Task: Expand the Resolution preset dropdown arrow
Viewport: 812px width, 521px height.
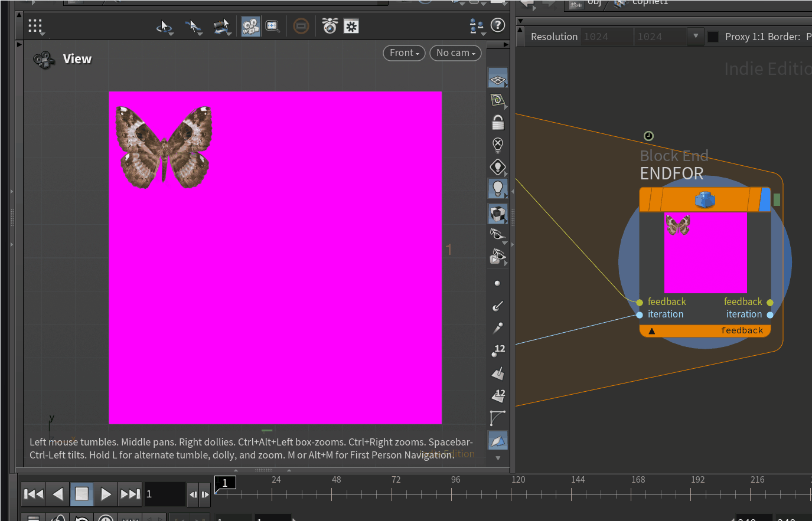Action: tap(696, 37)
